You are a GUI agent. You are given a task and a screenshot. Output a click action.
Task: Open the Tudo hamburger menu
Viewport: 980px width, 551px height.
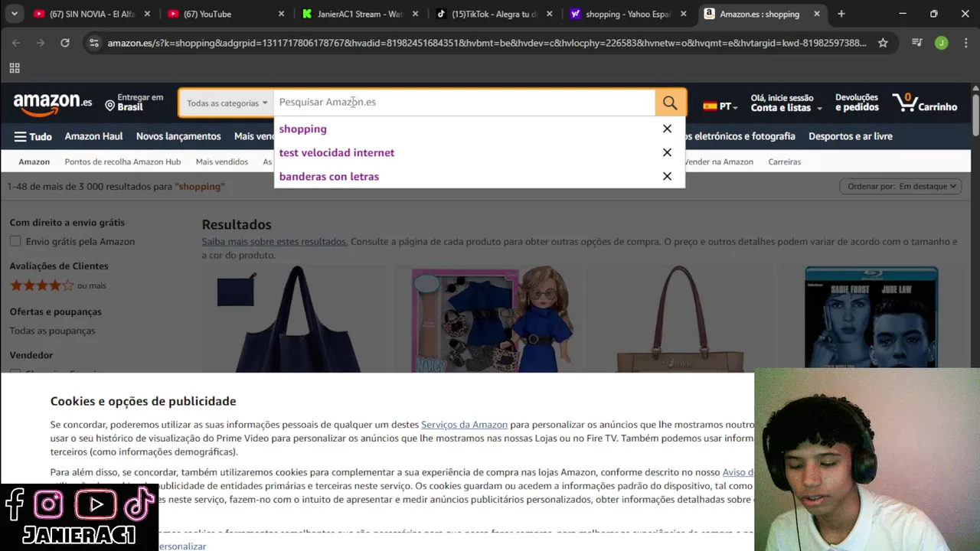[x=33, y=136]
